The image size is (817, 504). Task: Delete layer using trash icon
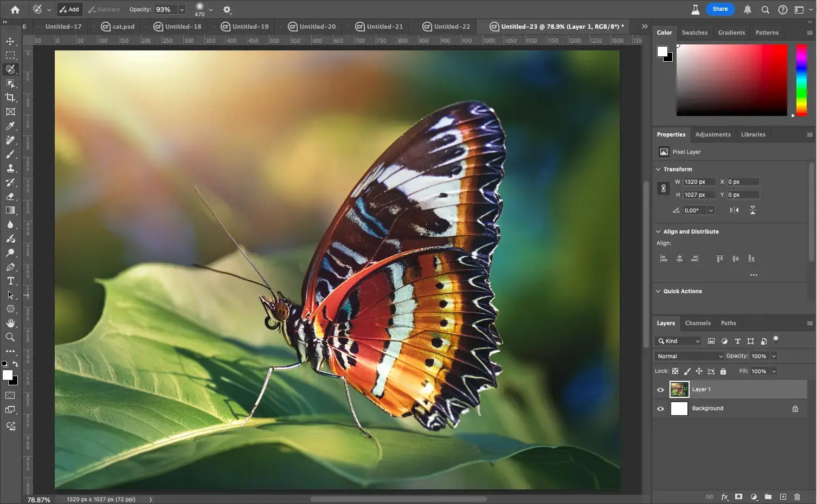tap(797, 496)
